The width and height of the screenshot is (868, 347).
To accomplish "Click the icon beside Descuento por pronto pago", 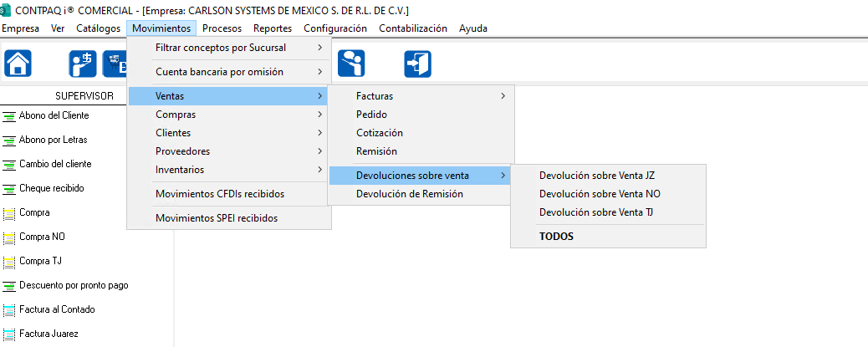I will (9, 286).
